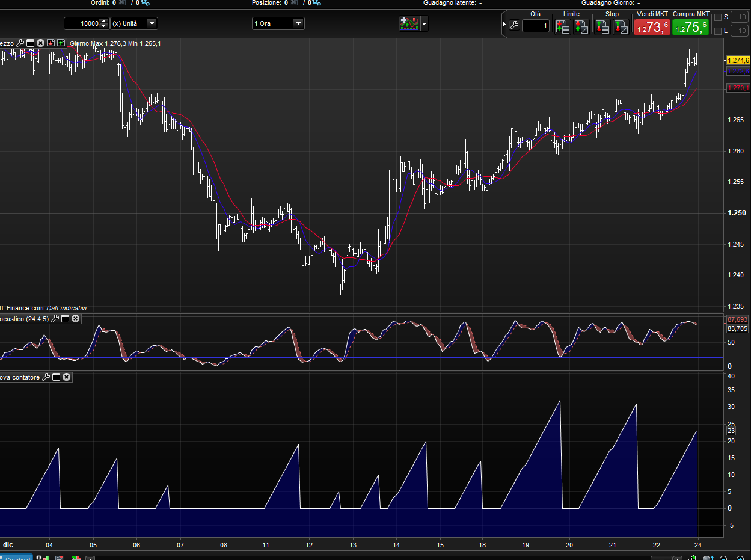Open order panel wrench settings
Screen dimensions: 751x560
(513, 25)
